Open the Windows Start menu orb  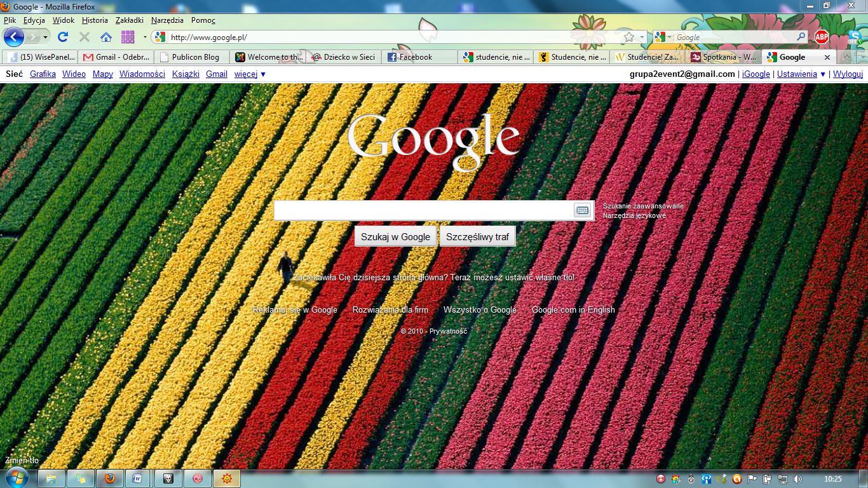(16, 478)
